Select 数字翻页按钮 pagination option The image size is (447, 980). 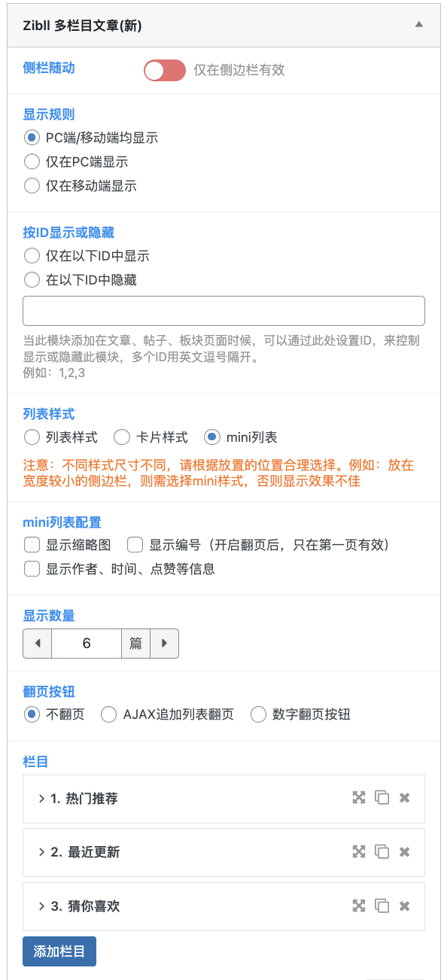259,714
